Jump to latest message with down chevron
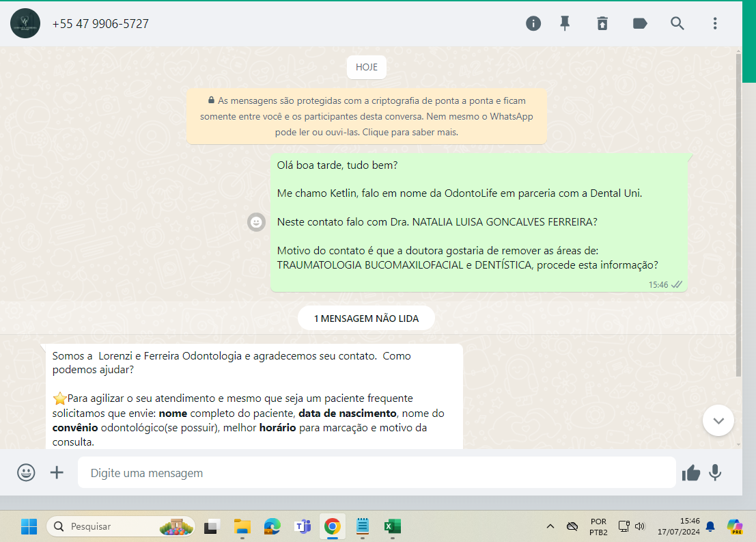Viewport: 756px width, 542px height. coord(718,420)
